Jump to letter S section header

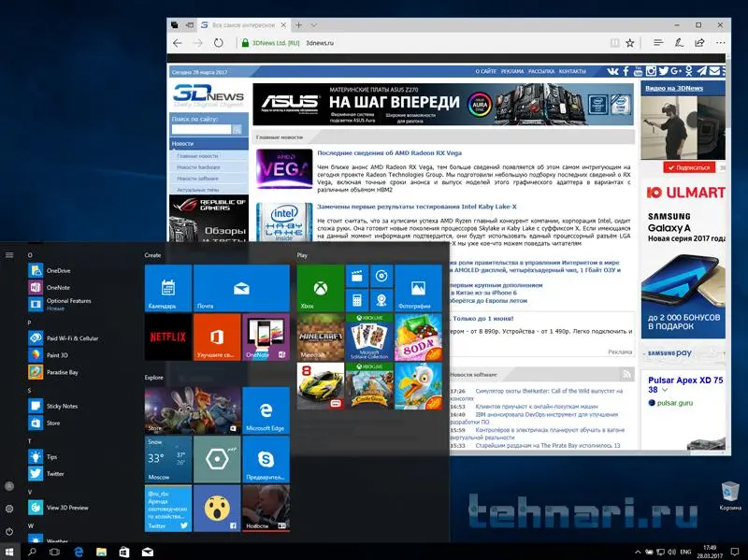[30, 390]
